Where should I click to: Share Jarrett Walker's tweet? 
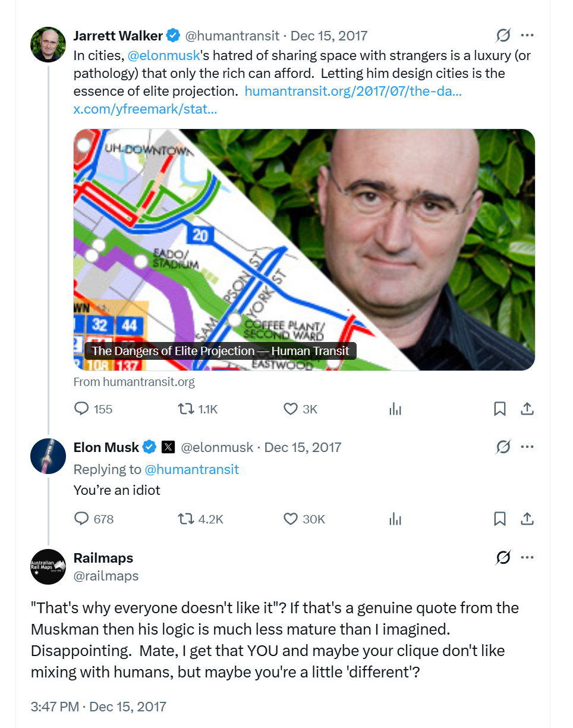(527, 409)
